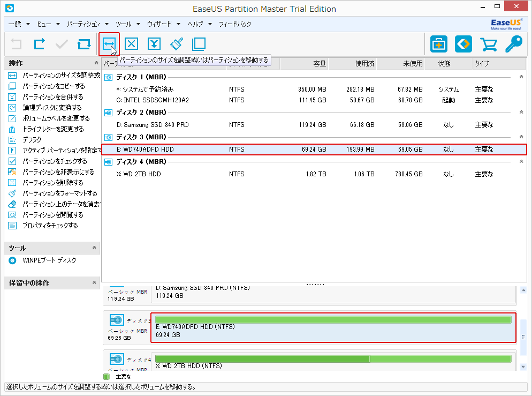Collapse the 保留中の操作 panel
Viewport: 532px width, 396px height.
[x=94, y=282]
